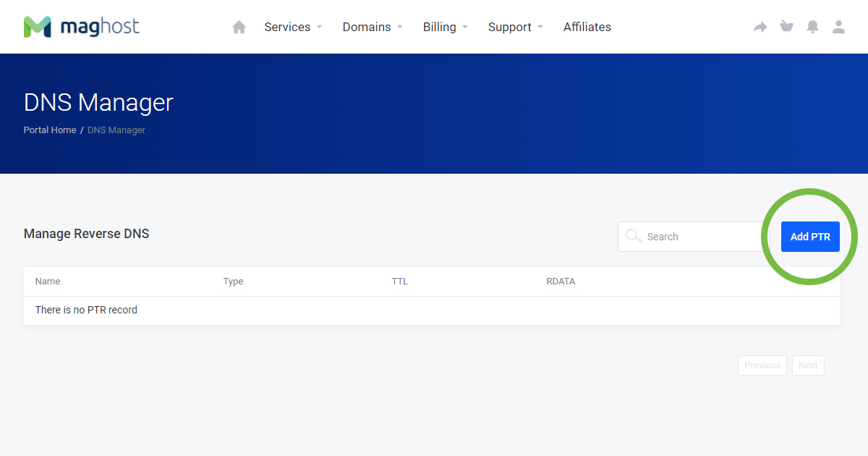868x456 pixels.
Task: Click the maghost logo
Action: (x=81, y=27)
